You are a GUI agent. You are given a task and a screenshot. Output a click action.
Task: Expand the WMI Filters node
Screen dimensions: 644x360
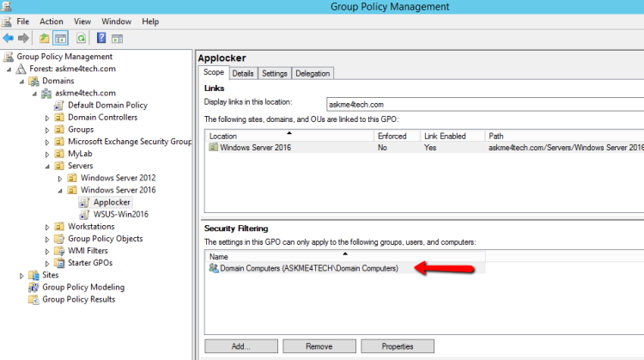pyautogui.click(x=48, y=251)
